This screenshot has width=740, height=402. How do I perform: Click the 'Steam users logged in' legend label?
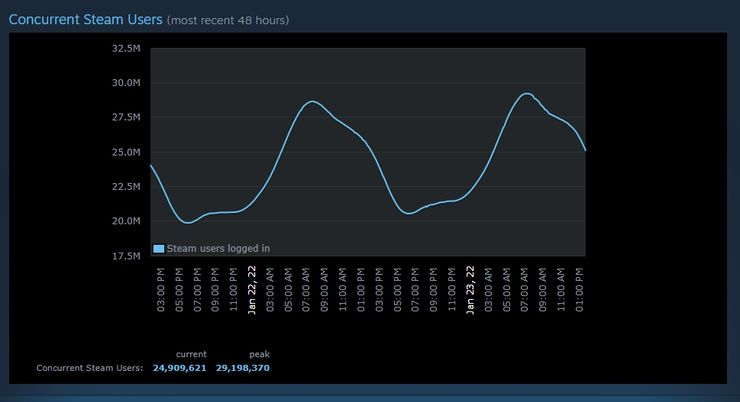pyautogui.click(x=218, y=249)
